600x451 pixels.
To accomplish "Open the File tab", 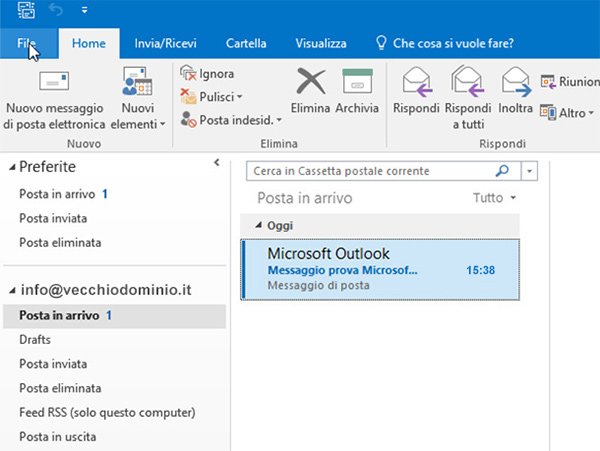I will tap(27, 43).
